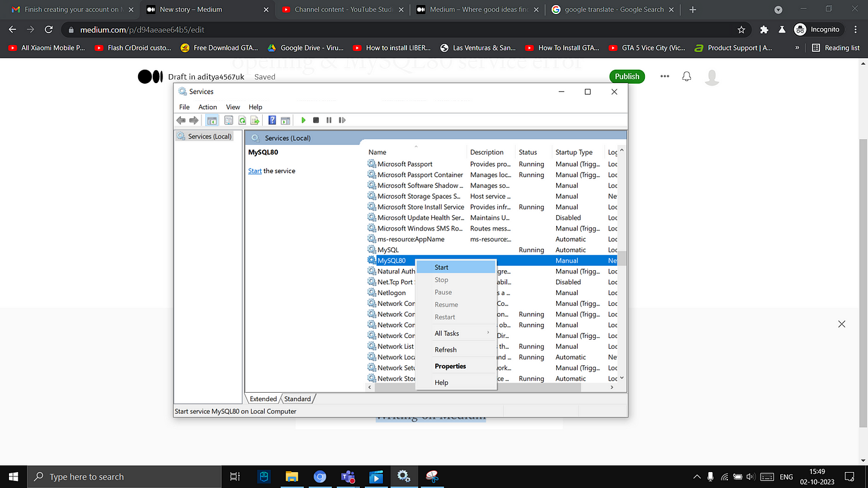
Task: Select the MySQL service row
Action: point(492,250)
